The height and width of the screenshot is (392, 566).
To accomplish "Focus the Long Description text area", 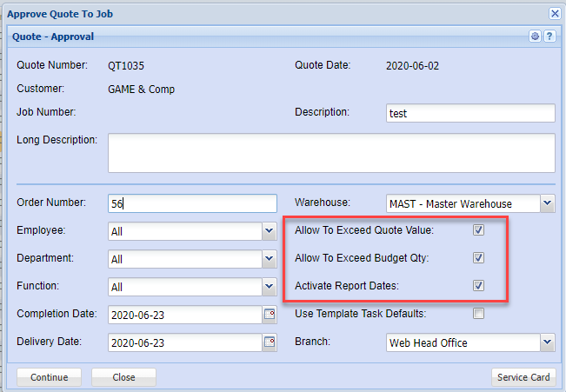I will (x=330, y=153).
